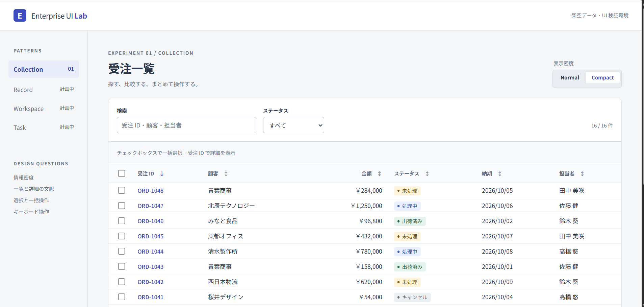
Task: Open the ステータス filter dropdown
Action: [x=293, y=125]
